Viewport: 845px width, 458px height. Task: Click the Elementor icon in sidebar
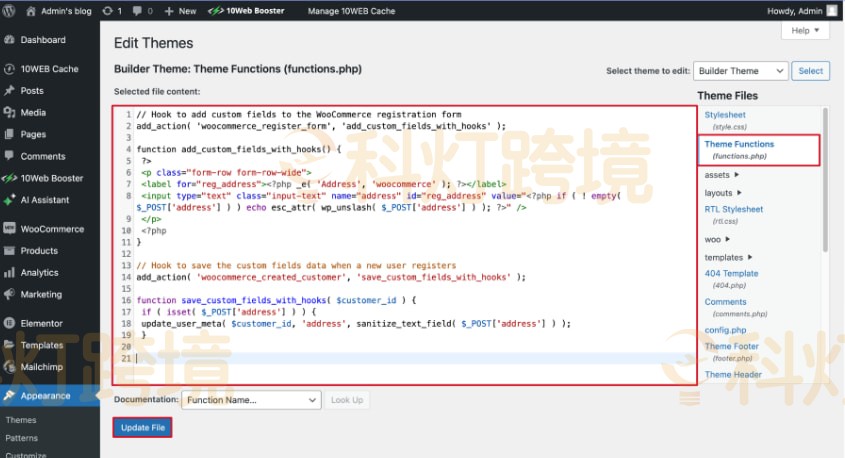pyautogui.click(x=9, y=323)
